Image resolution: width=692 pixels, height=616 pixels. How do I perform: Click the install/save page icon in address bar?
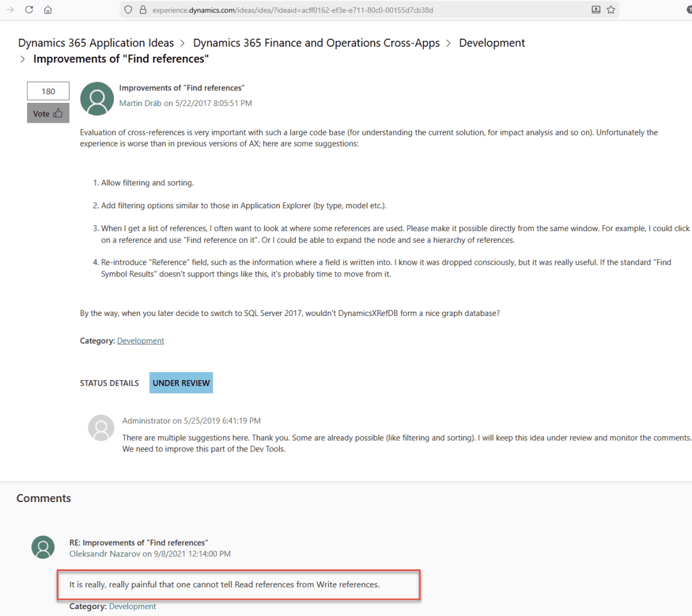click(x=595, y=10)
